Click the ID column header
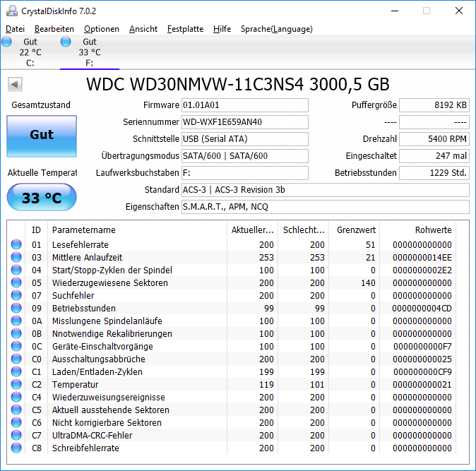The width and height of the screenshot is (476, 471). click(36, 230)
